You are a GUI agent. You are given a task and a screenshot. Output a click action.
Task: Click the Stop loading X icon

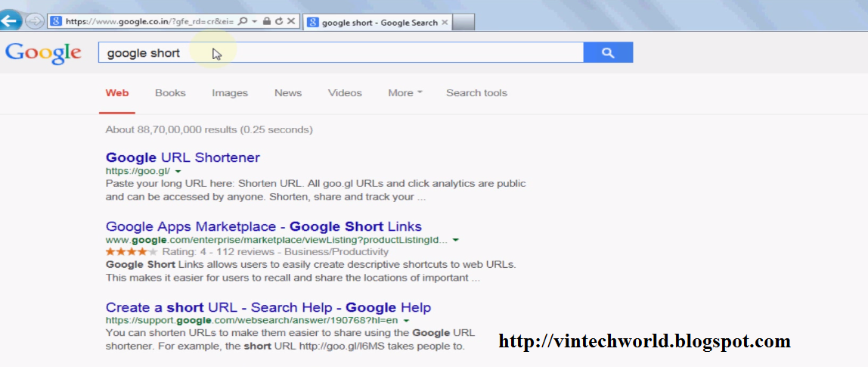pos(292,22)
